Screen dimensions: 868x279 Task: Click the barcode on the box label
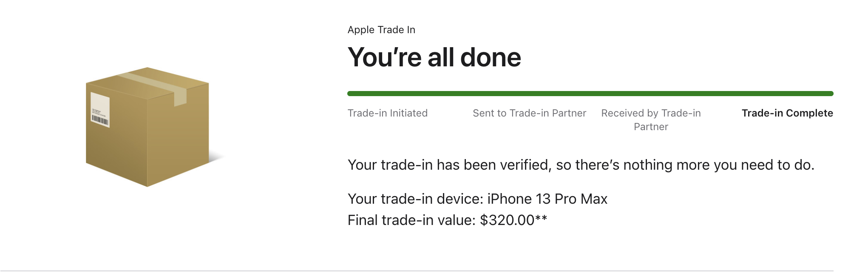tap(100, 120)
